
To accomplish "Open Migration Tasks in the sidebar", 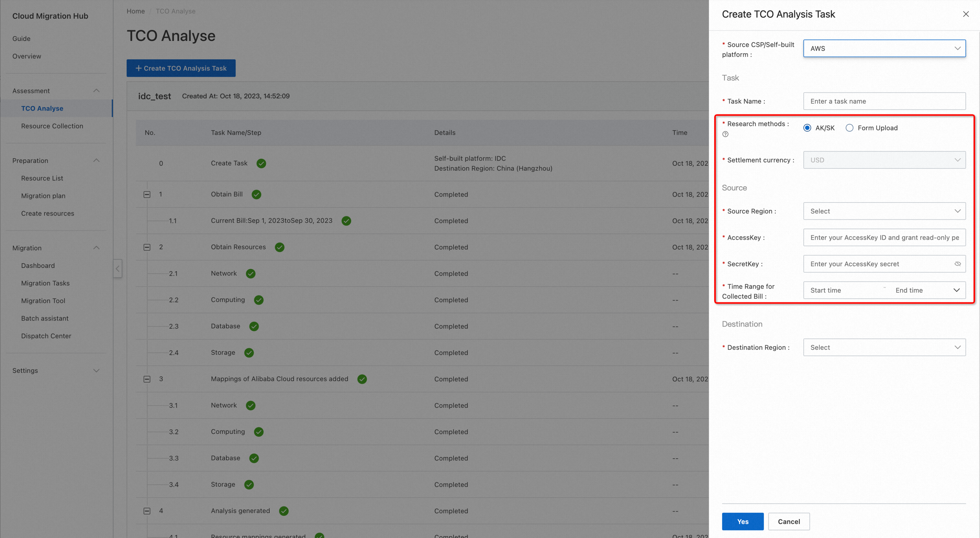I will 45,283.
